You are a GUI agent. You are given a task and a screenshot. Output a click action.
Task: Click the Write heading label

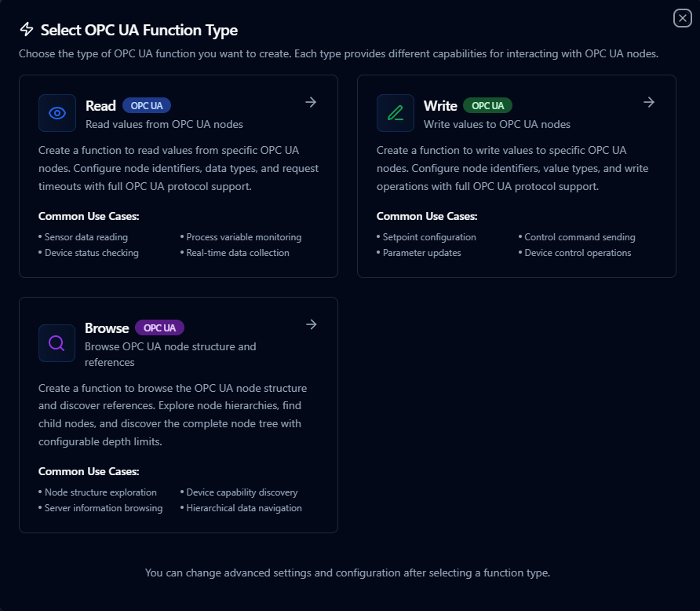pos(441,105)
